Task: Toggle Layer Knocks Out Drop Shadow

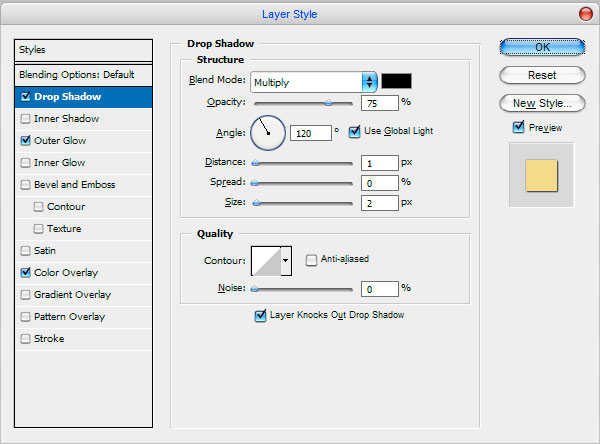Action: click(x=260, y=316)
